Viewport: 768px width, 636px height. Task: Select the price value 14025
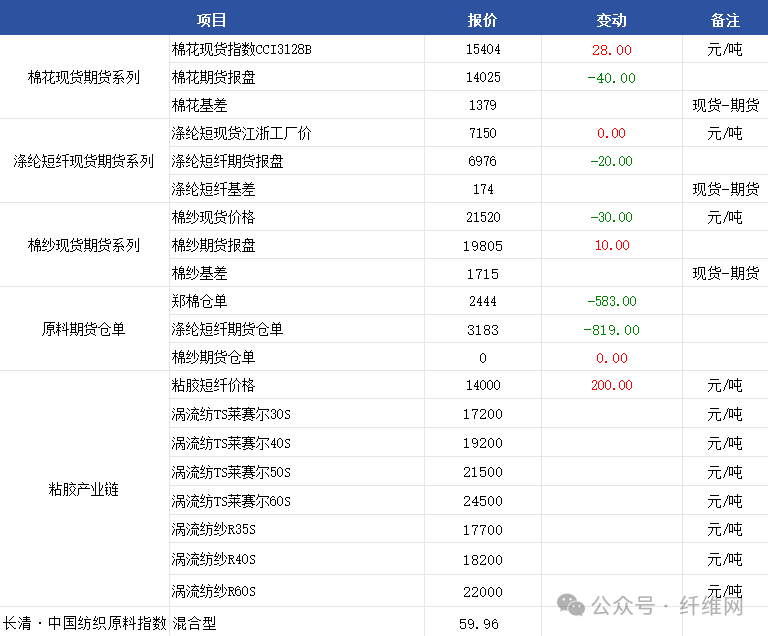[483, 77]
